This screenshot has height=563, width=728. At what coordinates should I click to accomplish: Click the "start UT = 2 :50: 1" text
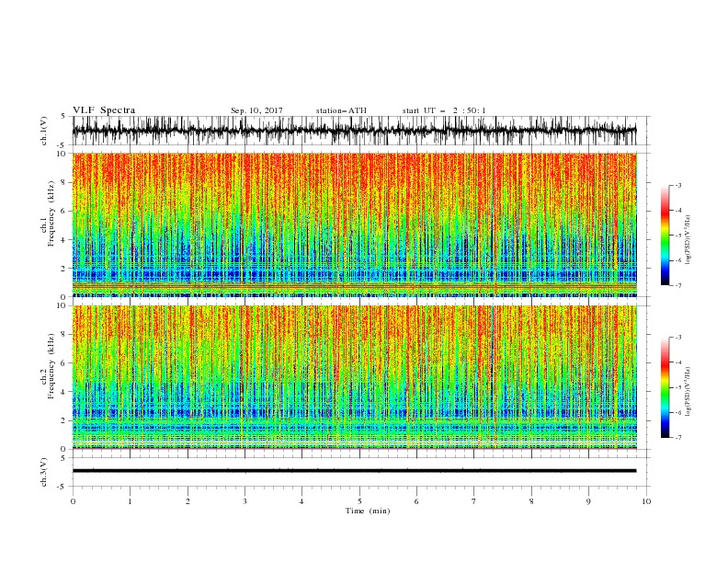click(444, 110)
